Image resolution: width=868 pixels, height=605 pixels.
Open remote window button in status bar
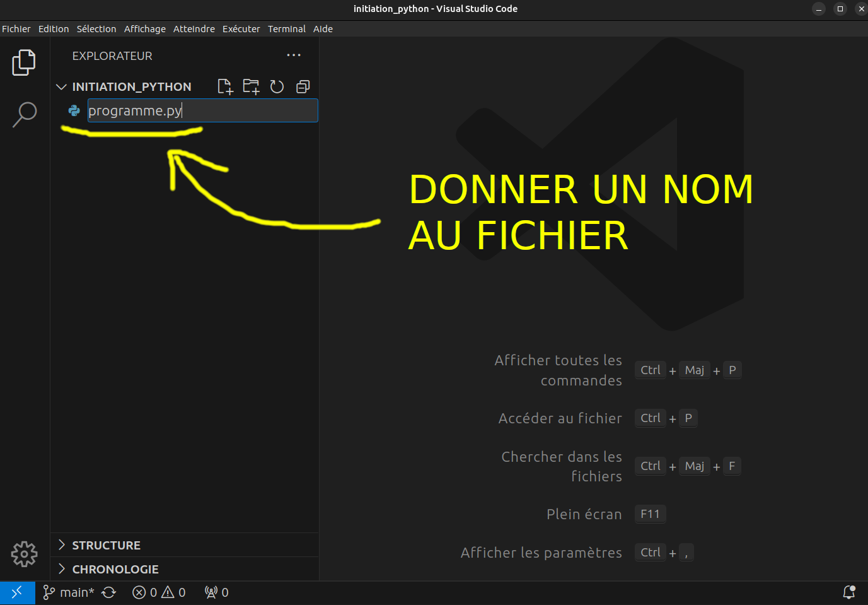point(17,592)
